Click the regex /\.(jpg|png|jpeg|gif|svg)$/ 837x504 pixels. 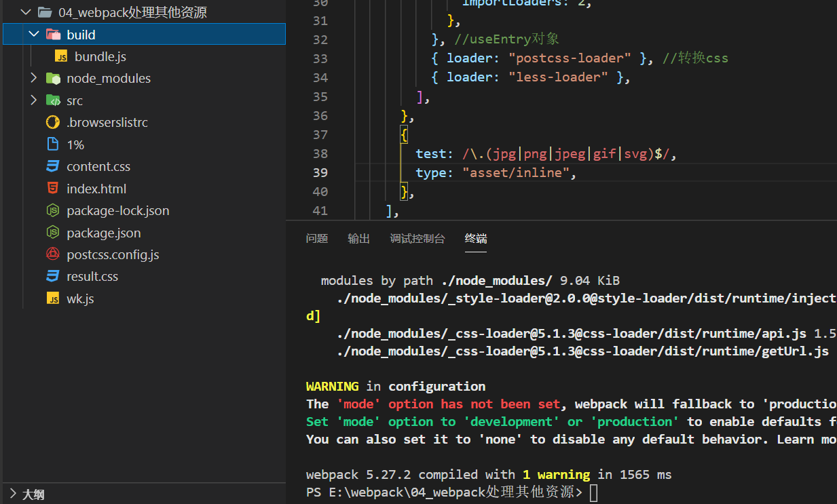tap(566, 153)
